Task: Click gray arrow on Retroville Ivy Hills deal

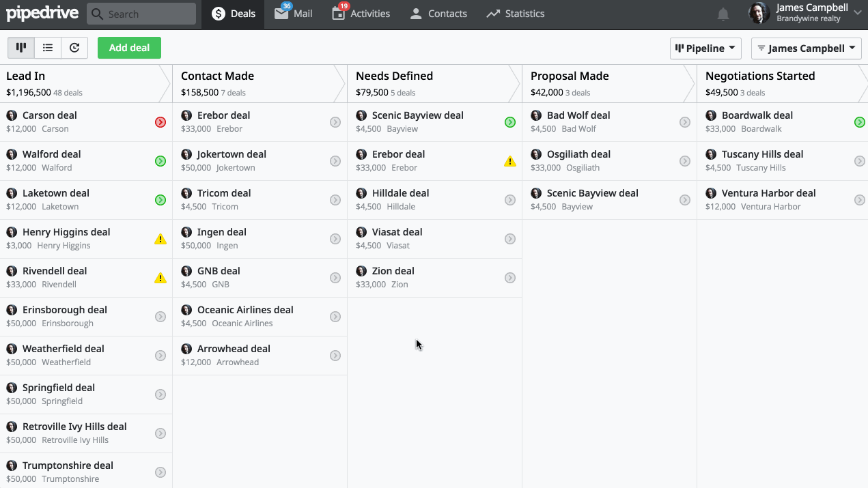Action: tap(160, 433)
